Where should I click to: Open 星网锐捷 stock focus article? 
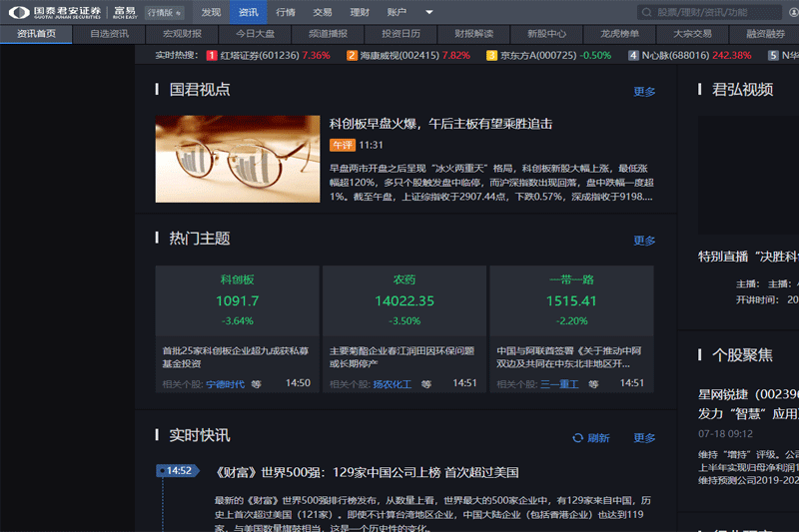pyautogui.click(x=748, y=403)
